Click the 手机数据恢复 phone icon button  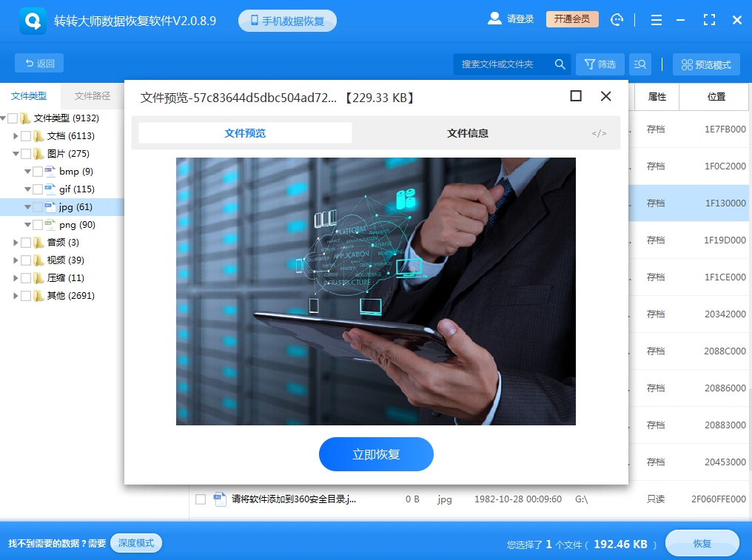coord(287,20)
